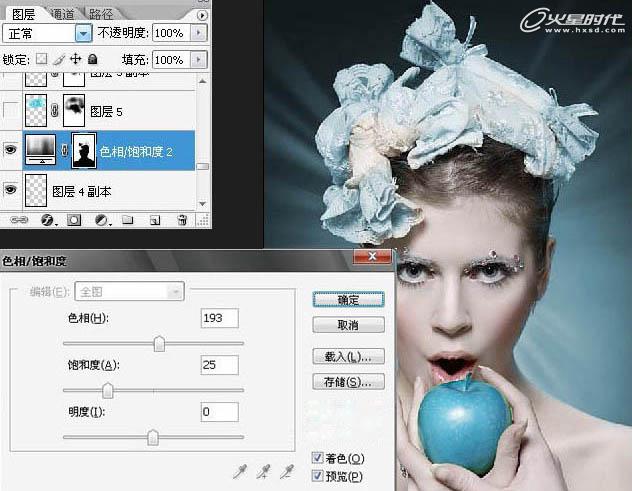Click the 饱和度 value field 25
The height and width of the screenshot is (491, 632).
click(219, 365)
